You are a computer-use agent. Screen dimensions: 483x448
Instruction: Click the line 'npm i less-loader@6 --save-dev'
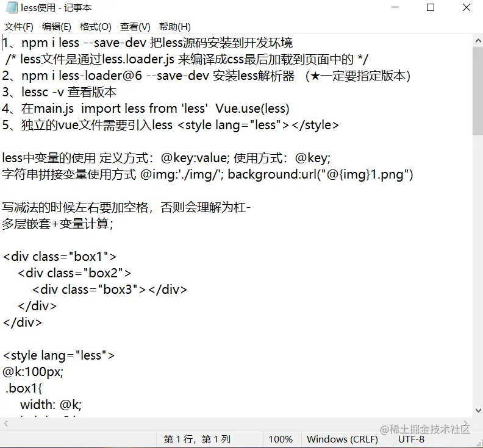206,76
